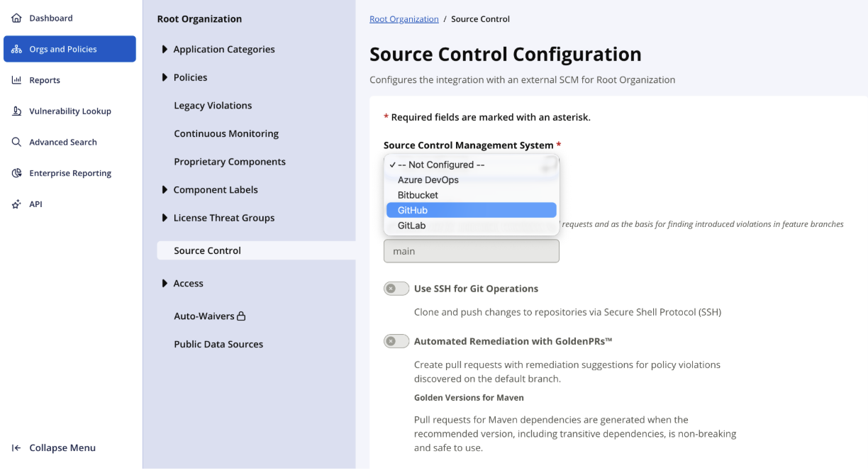
Task: Click the default branch field showing main
Action: (472, 251)
